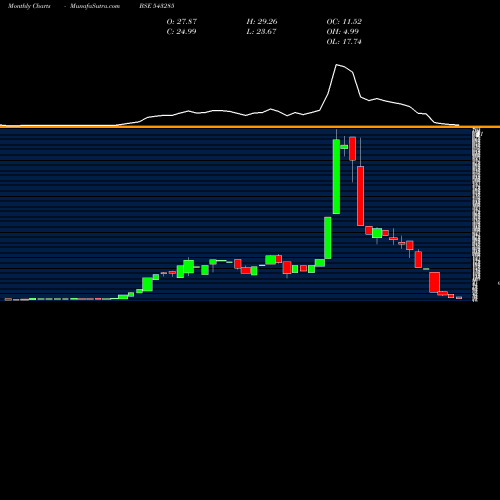Click the MunafaSutra.com label

coord(95,6)
